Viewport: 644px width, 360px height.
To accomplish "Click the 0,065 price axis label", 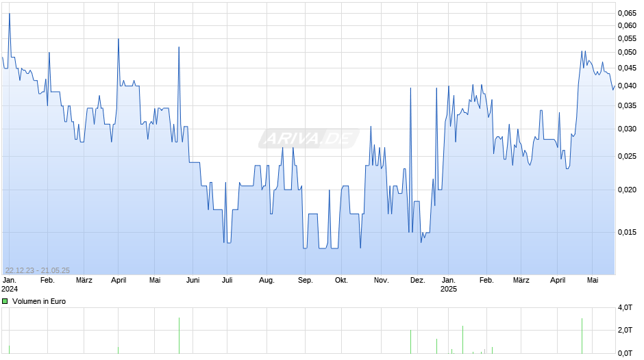I will (627, 13).
